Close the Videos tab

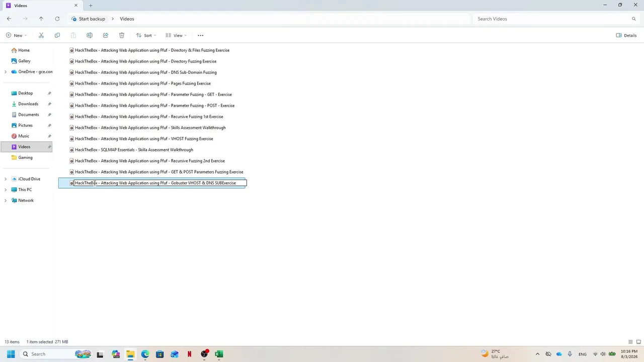tap(76, 6)
